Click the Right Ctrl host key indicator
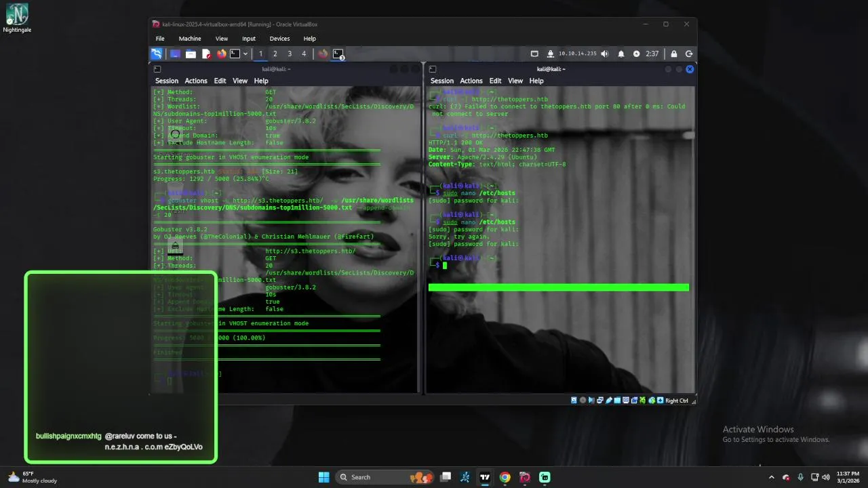The image size is (868, 488). pyautogui.click(x=677, y=401)
